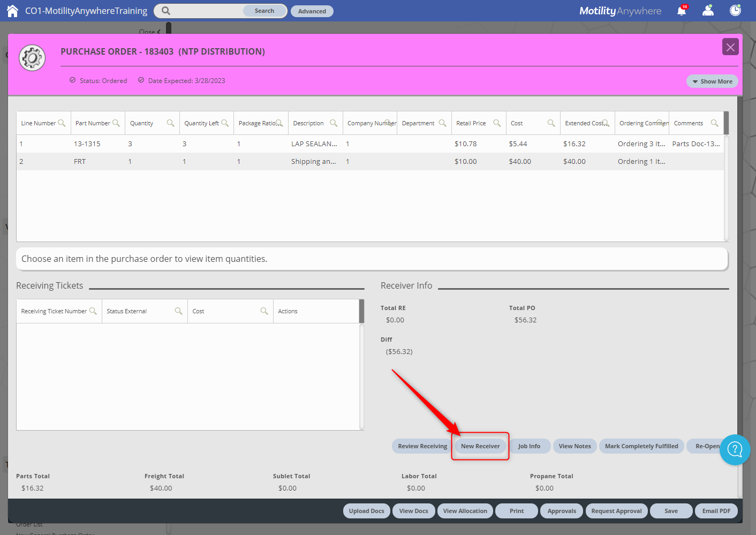Click the Re-Open button
Image resolution: width=756 pixels, height=535 pixels.
[x=707, y=446]
